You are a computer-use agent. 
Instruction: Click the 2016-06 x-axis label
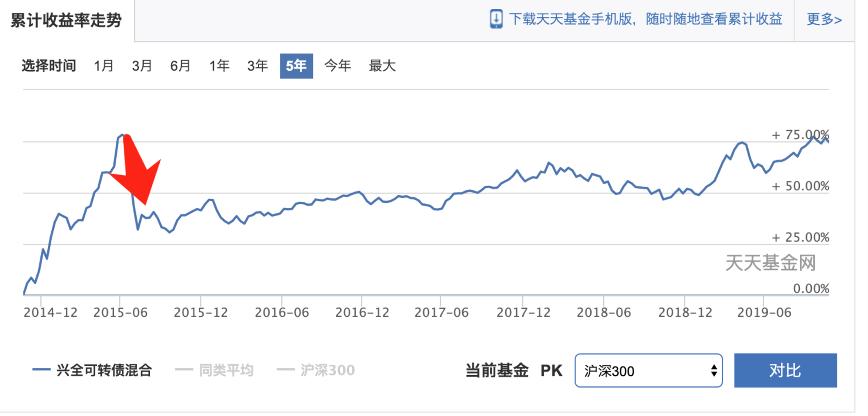(282, 312)
